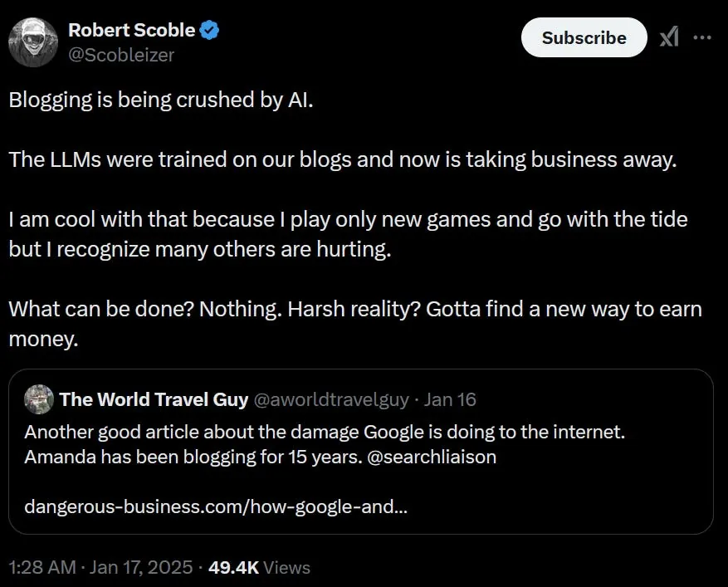This screenshot has height=587, width=728.
Task: Click the "I am cool with that" paragraph
Action: [x=347, y=220]
